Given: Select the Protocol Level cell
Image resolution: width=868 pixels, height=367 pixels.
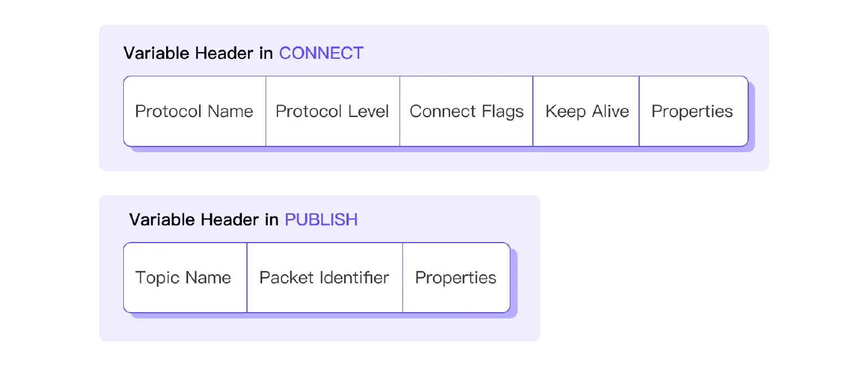Looking at the screenshot, I should (x=332, y=111).
